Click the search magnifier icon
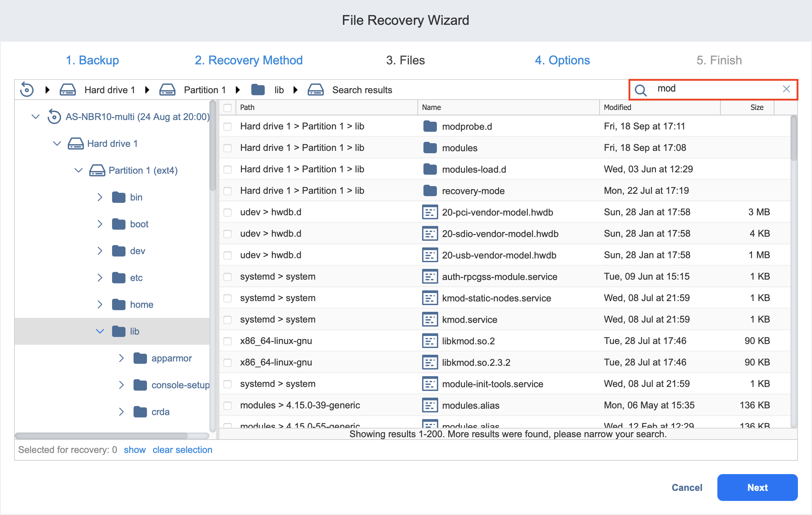This screenshot has width=812, height=515. pyautogui.click(x=640, y=90)
